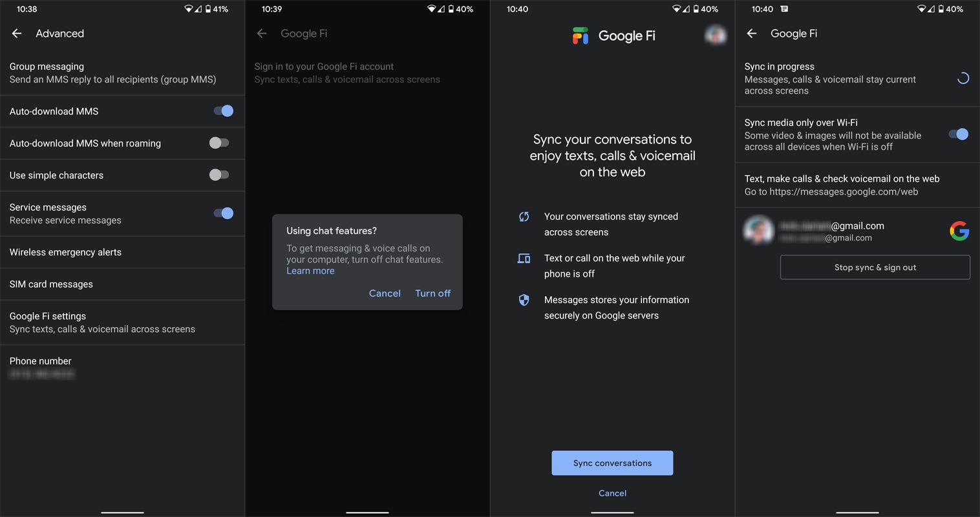Tap the Advanced screen title
This screenshot has width=980, height=517.
(x=59, y=34)
